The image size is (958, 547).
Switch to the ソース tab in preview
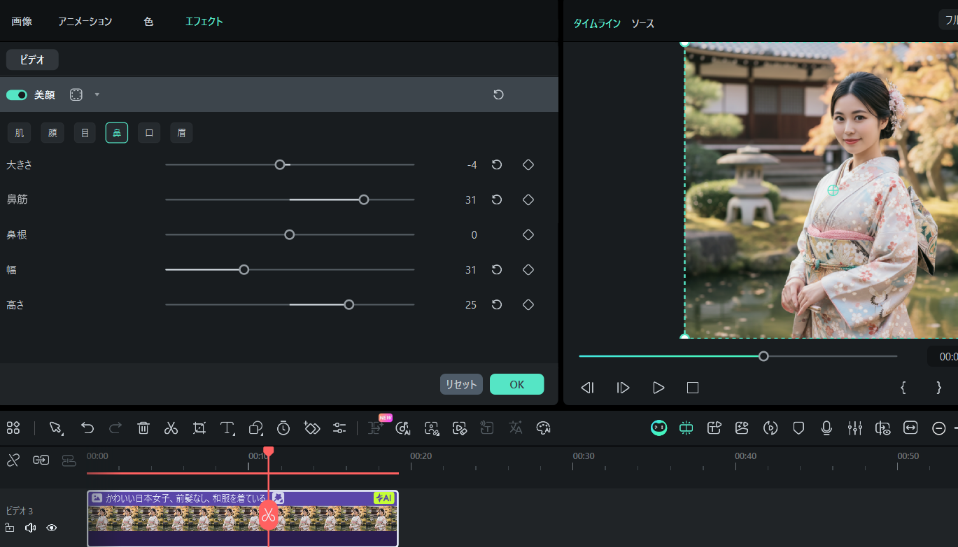pos(642,23)
